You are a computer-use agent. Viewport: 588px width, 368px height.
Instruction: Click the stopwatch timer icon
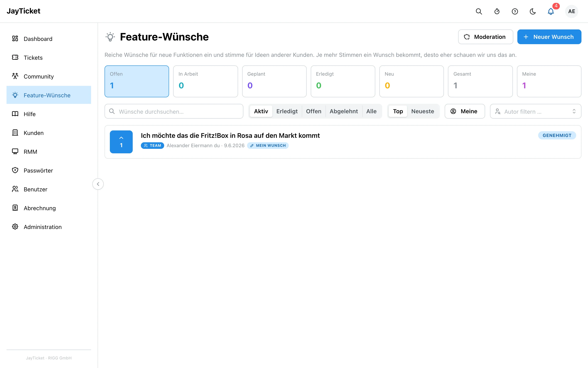497,11
